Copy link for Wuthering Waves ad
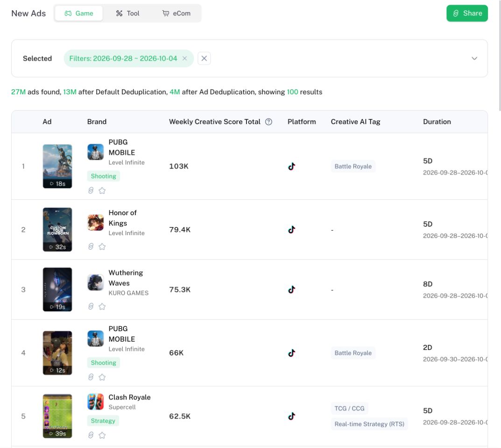501x448 pixels. pos(91,307)
